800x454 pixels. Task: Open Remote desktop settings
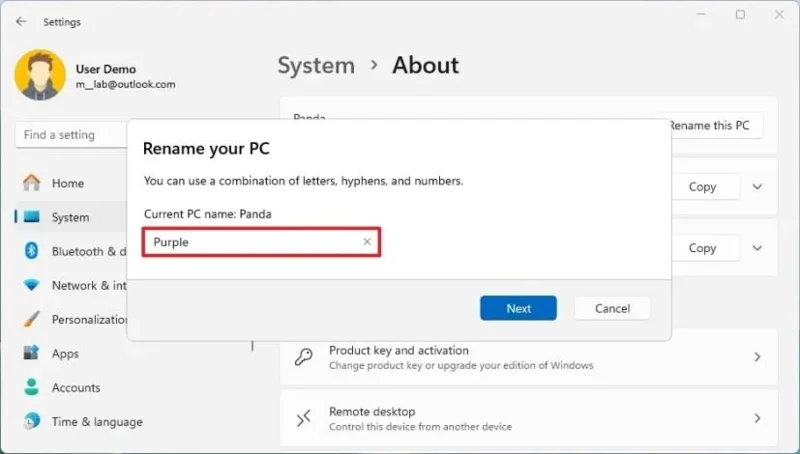pyautogui.click(x=529, y=418)
